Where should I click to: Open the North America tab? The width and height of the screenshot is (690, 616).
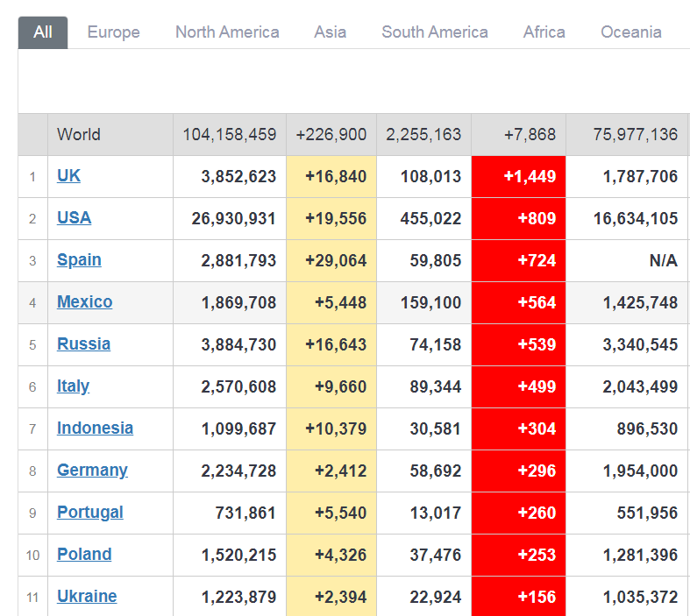click(227, 32)
